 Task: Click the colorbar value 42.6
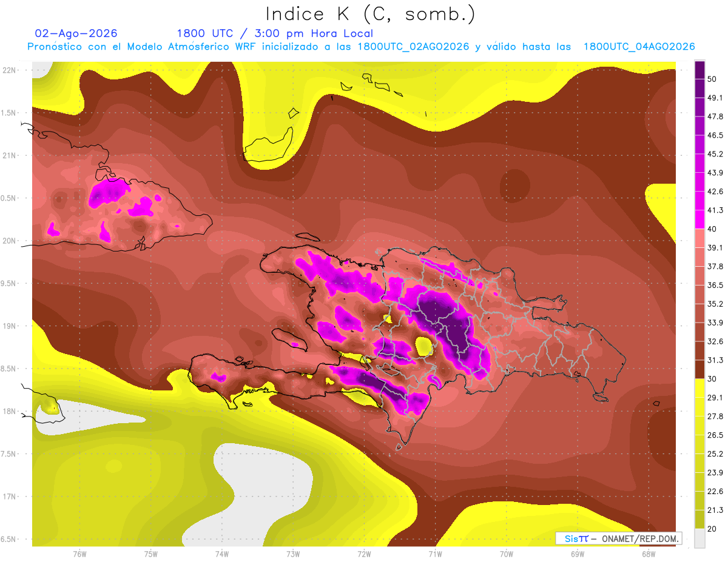pyautogui.click(x=715, y=192)
